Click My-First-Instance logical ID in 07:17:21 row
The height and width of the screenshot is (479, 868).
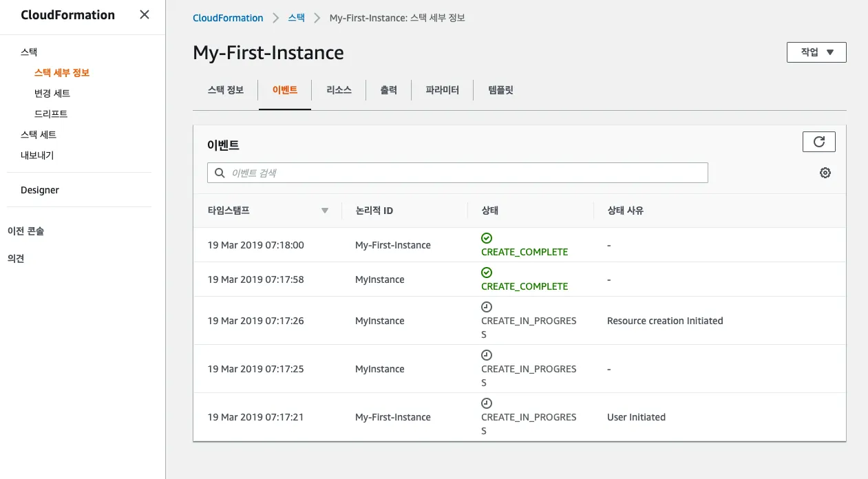click(x=393, y=417)
